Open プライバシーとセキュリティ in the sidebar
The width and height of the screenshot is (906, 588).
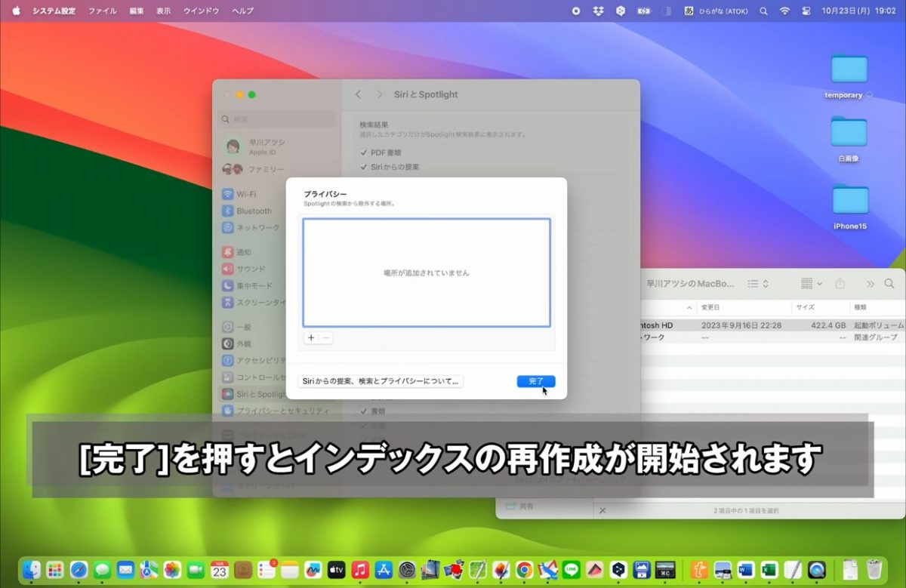(276, 411)
